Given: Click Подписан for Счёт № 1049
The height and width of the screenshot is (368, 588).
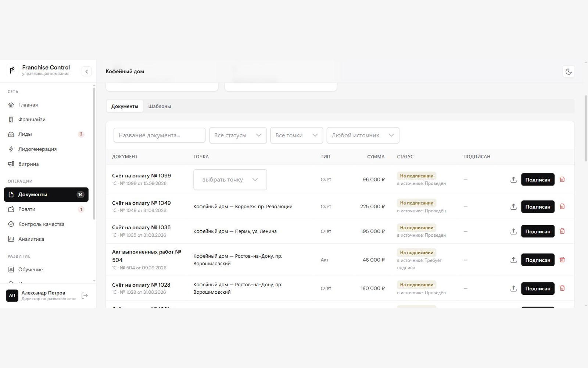Looking at the screenshot, I should (x=538, y=207).
